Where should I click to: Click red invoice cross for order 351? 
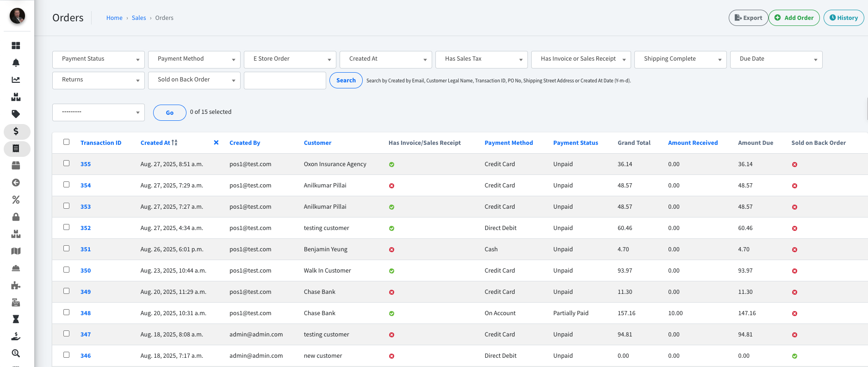pyautogui.click(x=391, y=249)
